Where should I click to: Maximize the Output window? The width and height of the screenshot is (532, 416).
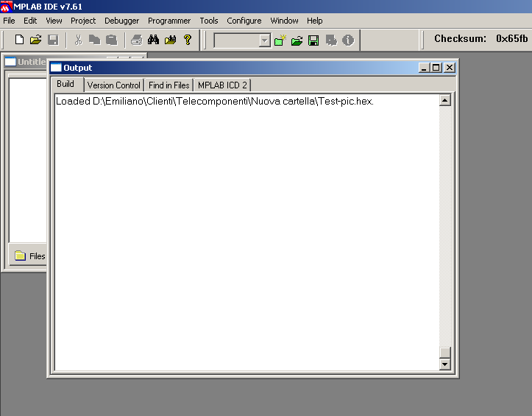[436, 68]
